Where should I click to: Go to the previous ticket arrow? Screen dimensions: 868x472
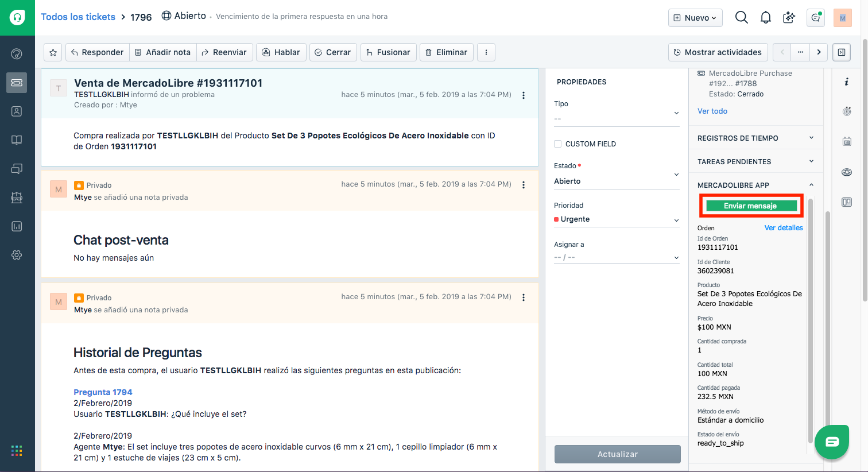pyautogui.click(x=782, y=52)
